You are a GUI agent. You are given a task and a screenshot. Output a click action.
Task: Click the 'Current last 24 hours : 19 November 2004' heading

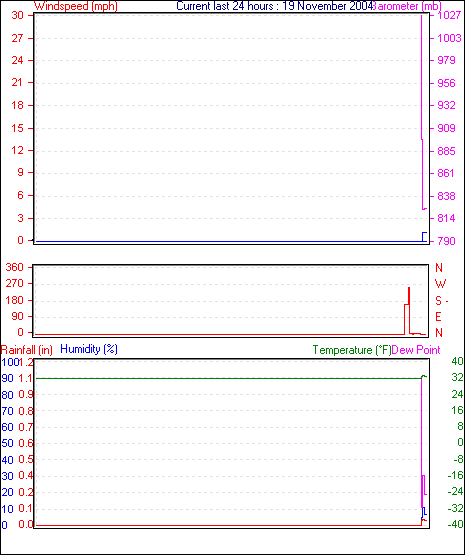coord(274,6)
